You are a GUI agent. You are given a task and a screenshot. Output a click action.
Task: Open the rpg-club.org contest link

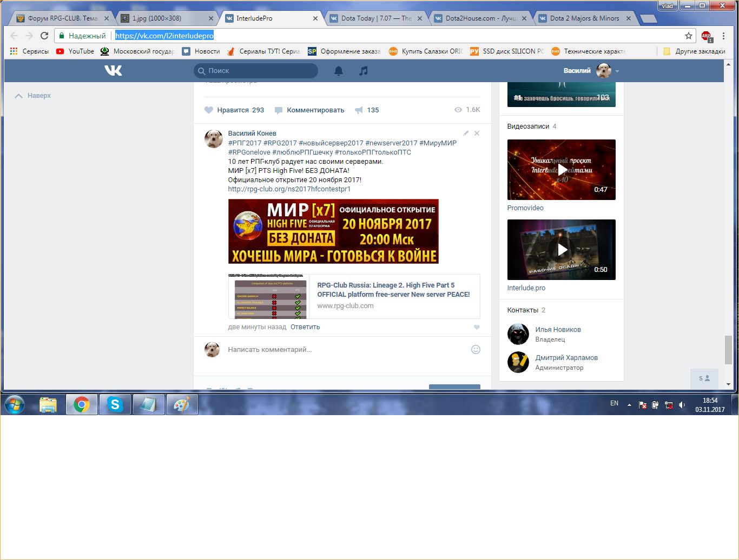(289, 189)
